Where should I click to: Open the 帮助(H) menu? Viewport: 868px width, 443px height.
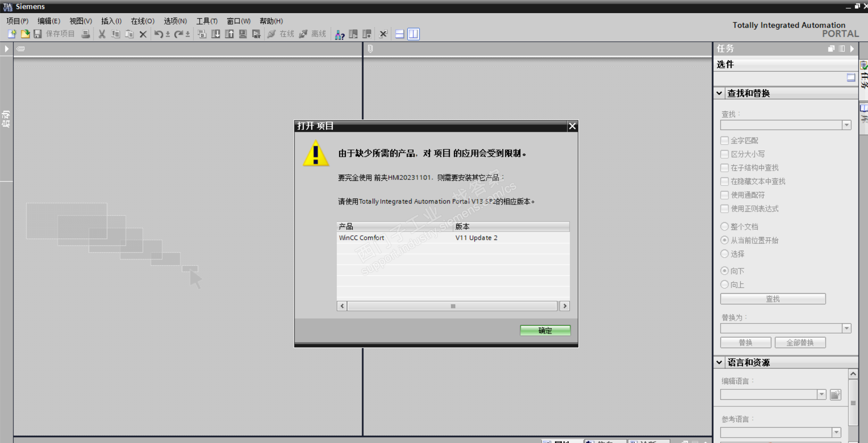point(271,21)
